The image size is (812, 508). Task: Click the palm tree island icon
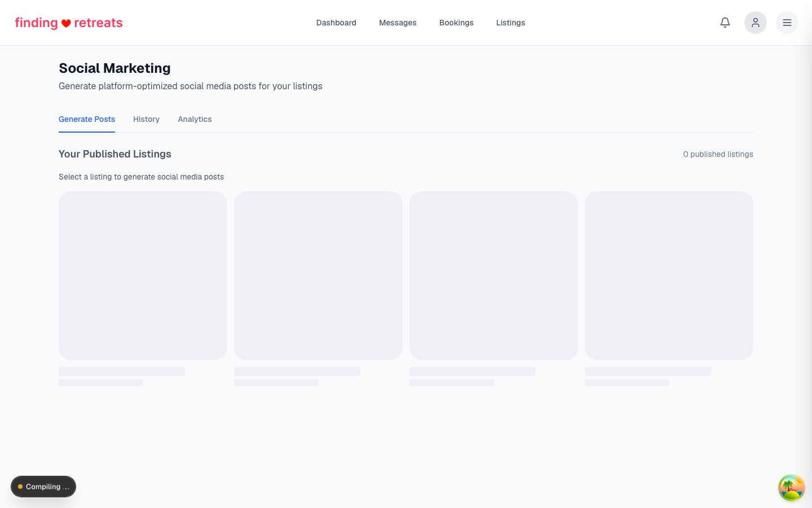pos(792,488)
